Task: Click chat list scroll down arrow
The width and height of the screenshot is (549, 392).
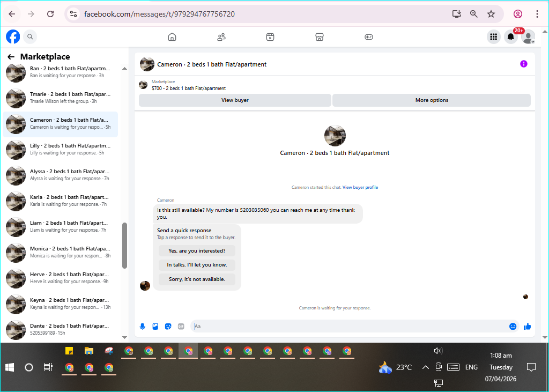Action: 124,337
